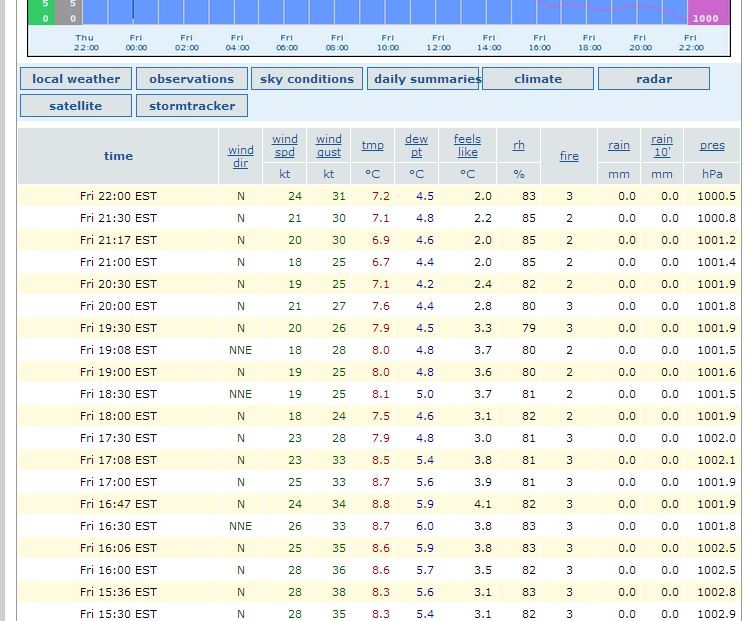Click the Fri 06:00 chart axis label
The image size is (751, 621).
click(x=286, y=43)
